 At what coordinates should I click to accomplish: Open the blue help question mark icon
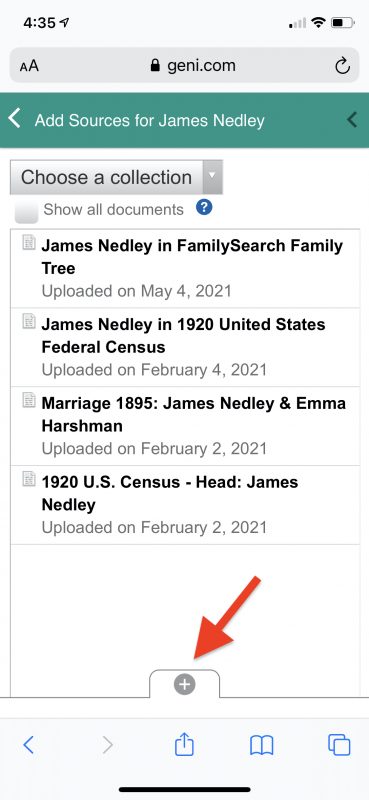(x=204, y=207)
